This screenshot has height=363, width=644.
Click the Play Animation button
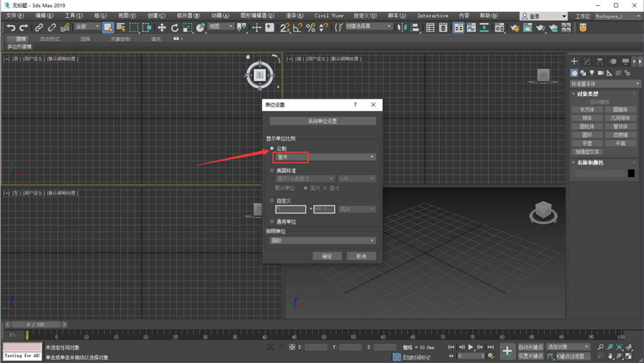pyautogui.click(x=471, y=347)
